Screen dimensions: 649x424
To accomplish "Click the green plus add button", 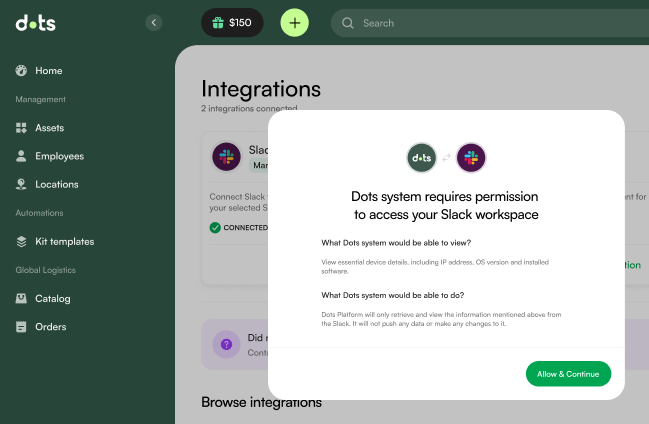I will pyautogui.click(x=294, y=22).
